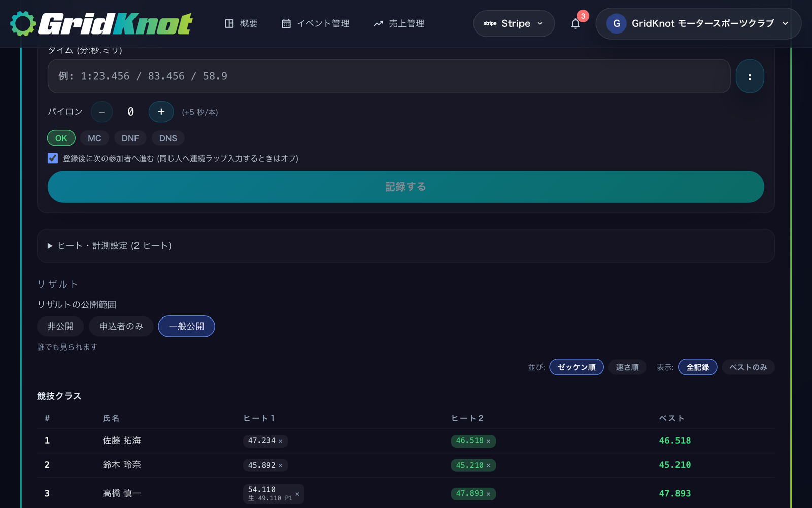Screen dimensions: 812x508
Task: Open the 概要 overview menu item
Action: (241, 23)
